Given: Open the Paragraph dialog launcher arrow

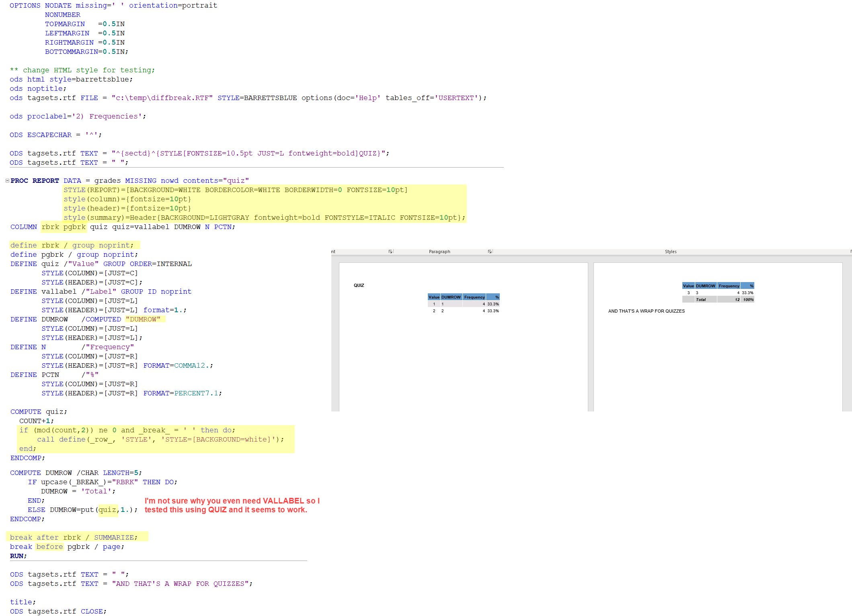Looking at the screenshot, I should (x=489, y=252).
